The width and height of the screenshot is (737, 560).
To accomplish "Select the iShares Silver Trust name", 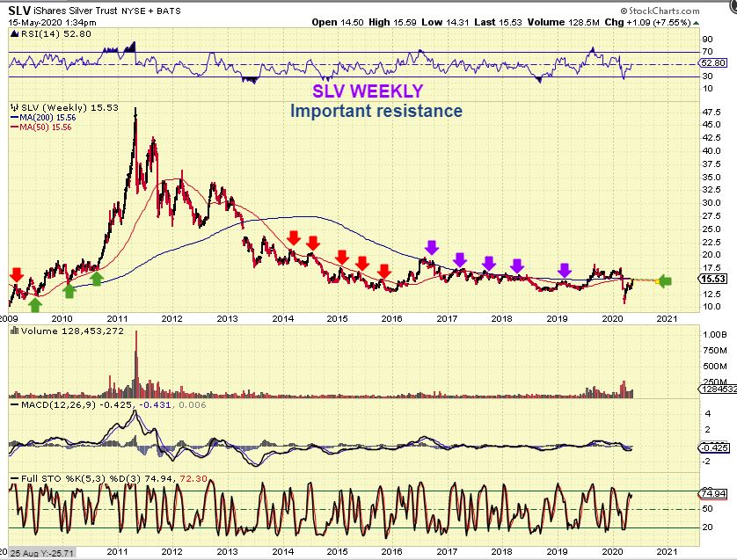I will click(x=77, y=11).
